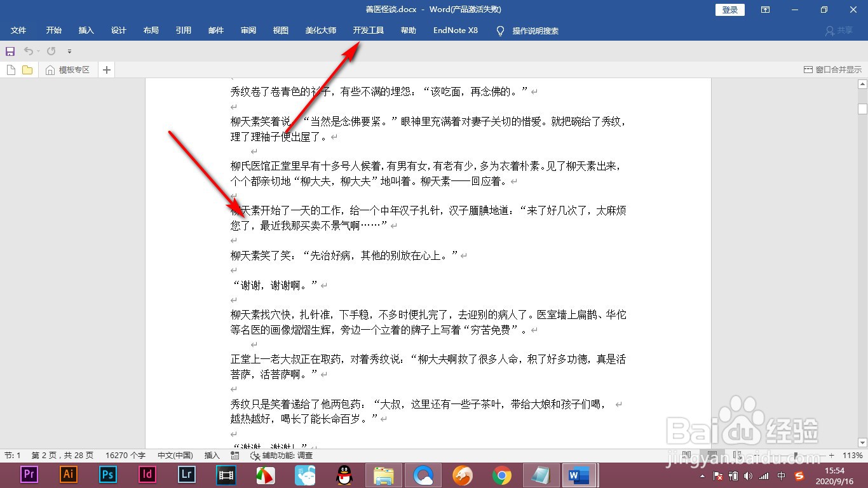
Task: Toggle the macro recording status icon
Action: point(235,455)
